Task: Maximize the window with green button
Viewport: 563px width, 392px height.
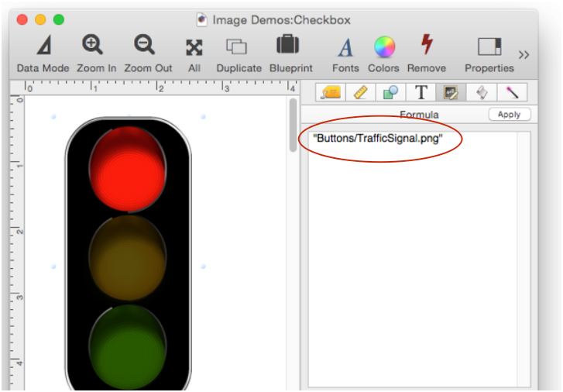Action: click(59, 19)
